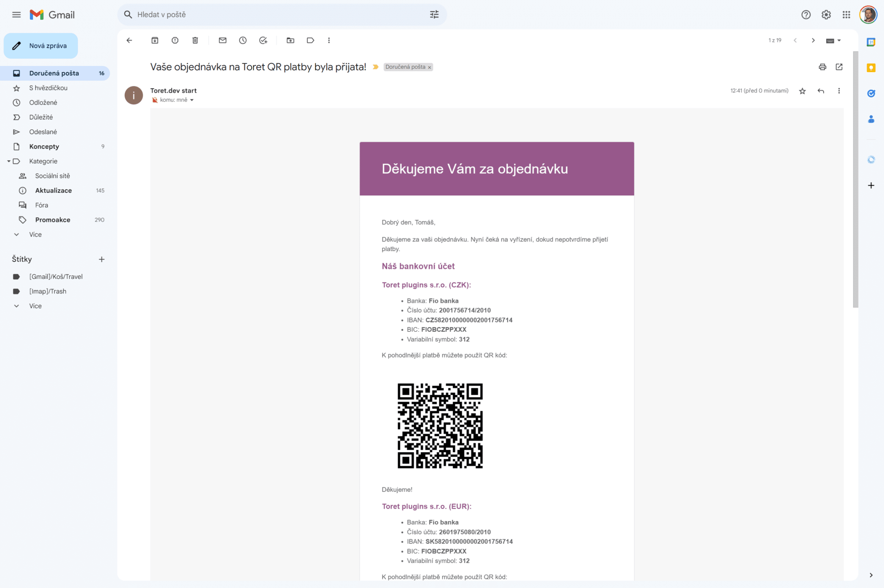Open message more options menu
884x588 pixels.
(839, 91)
